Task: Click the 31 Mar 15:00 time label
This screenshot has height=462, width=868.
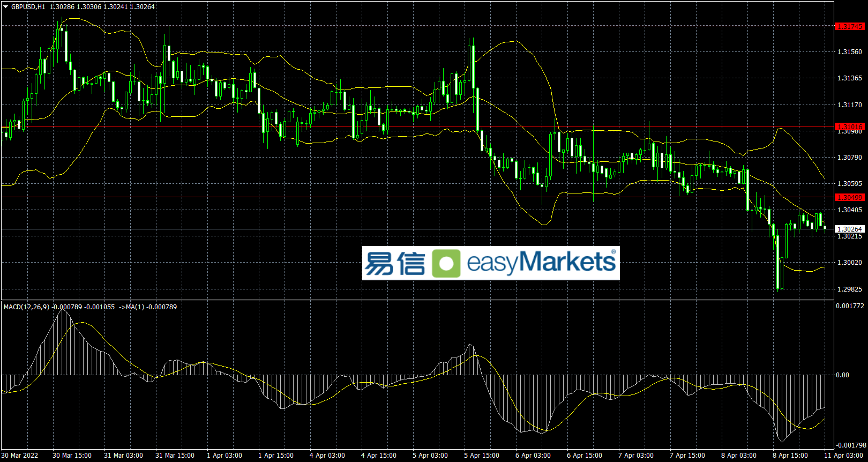Action: point(175,456)
